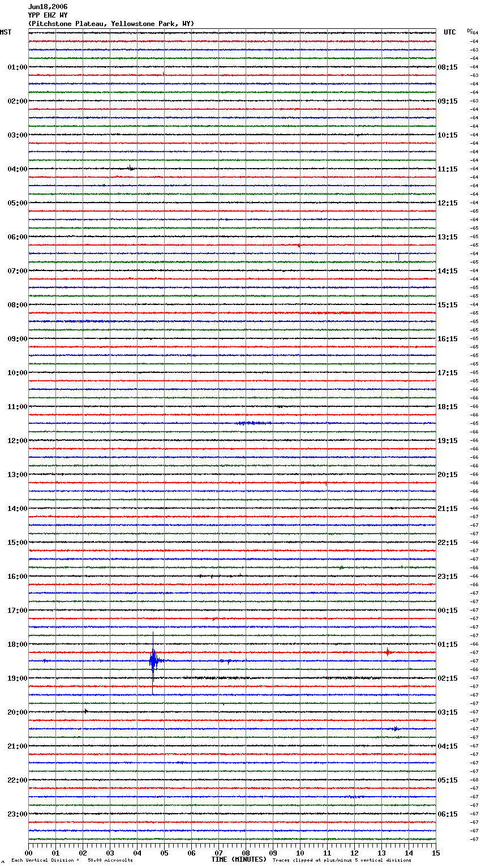Screen dimensions: 481x868
Task: Click the TIME (MINUTES) axis title
Action: tap(239, 860)
